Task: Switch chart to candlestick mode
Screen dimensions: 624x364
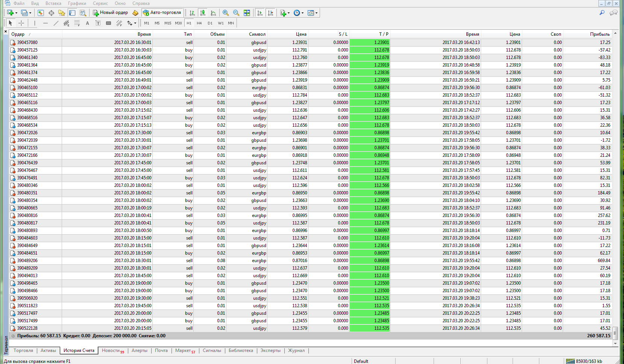Action: pos(203,13)
